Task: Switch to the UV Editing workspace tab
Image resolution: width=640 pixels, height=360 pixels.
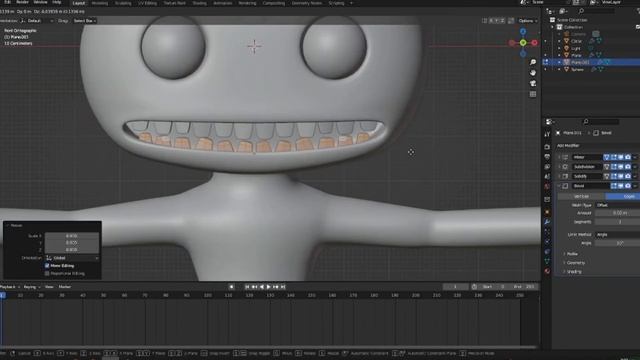Action: [x=147, y=3]
